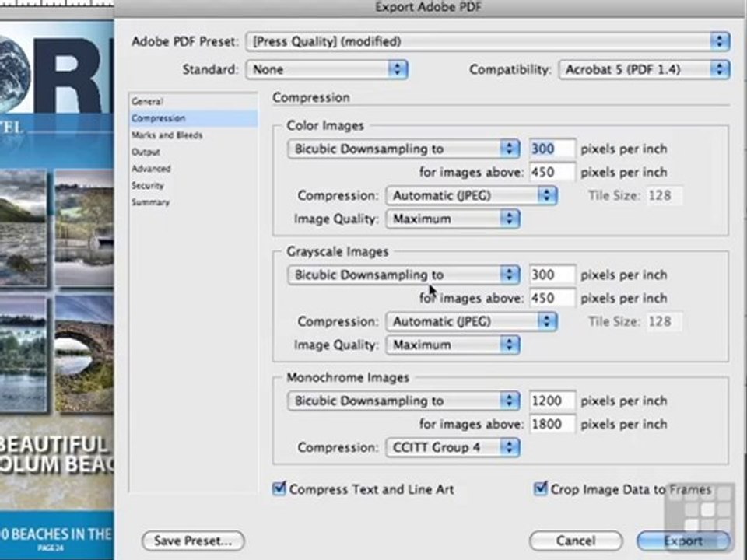Toggle Crop Image Data to Frames checkbox
This screenshot has height=560, width=747.
pyautogui.click(x=540, y=488)
